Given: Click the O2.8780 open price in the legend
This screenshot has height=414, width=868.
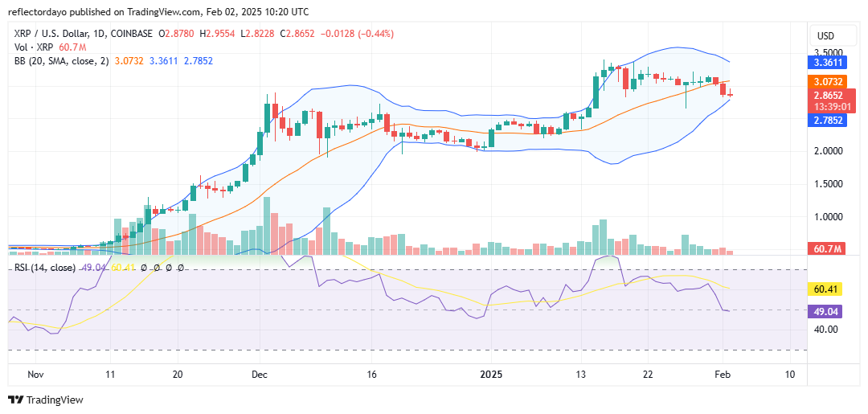Looking at the screenshot, I should pos(177,34).
